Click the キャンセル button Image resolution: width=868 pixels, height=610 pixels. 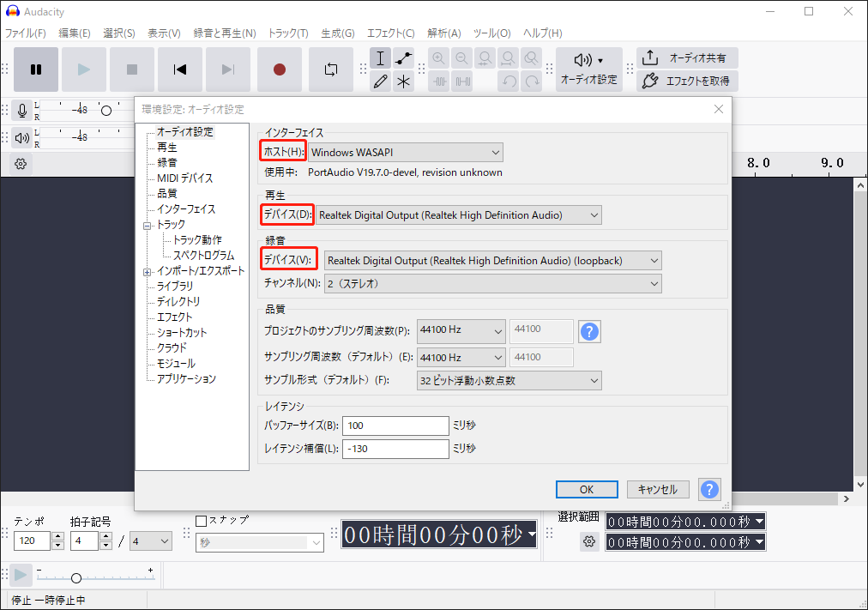tap(658, 489)
